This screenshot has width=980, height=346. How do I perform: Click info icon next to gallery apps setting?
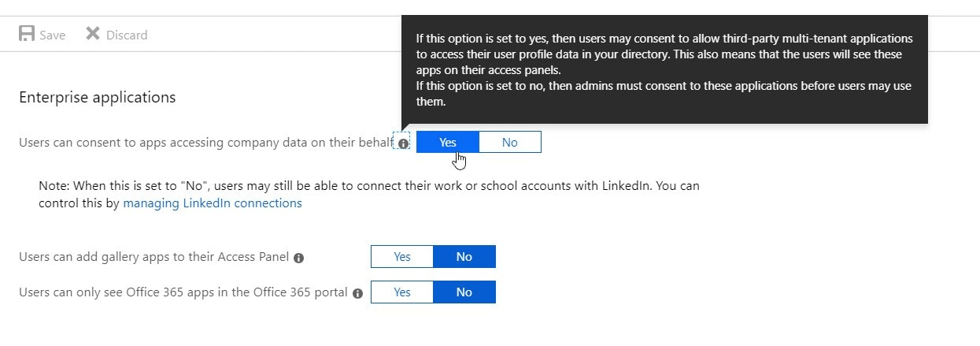[x=298, y=258]
